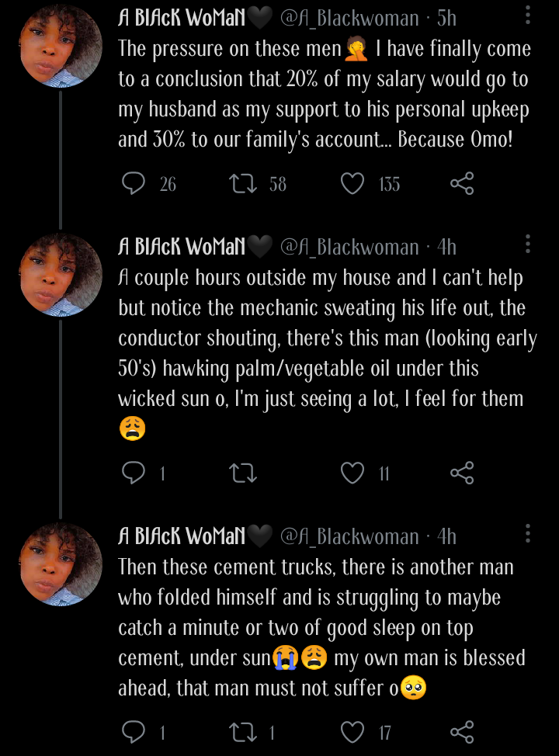Open the mechanic tweet's body text

click(326, 338)
